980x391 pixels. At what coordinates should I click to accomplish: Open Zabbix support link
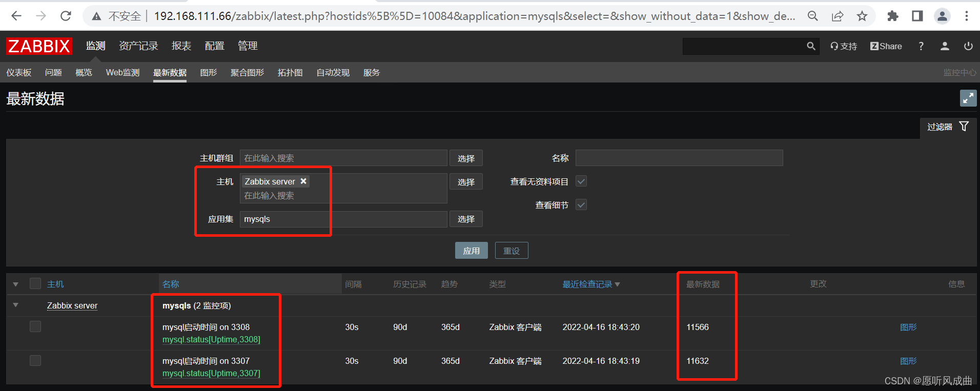844,46
